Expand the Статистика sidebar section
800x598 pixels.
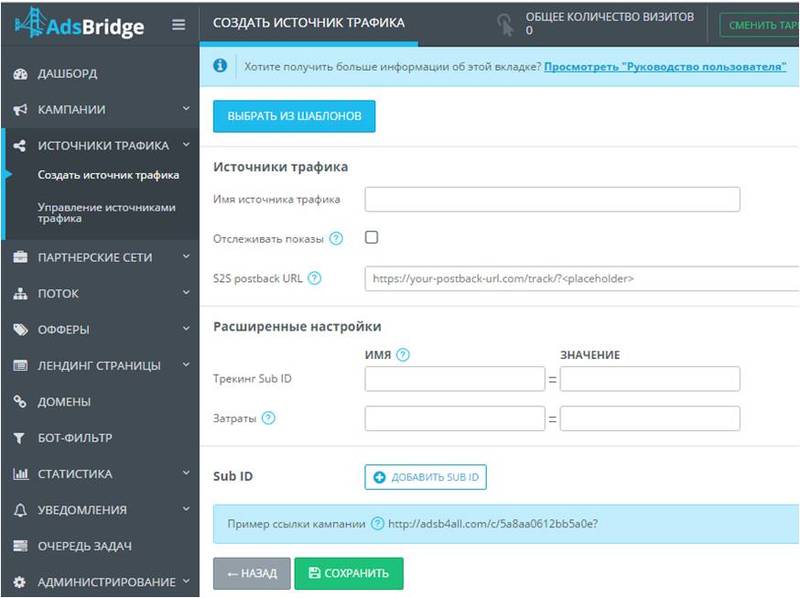100,474
